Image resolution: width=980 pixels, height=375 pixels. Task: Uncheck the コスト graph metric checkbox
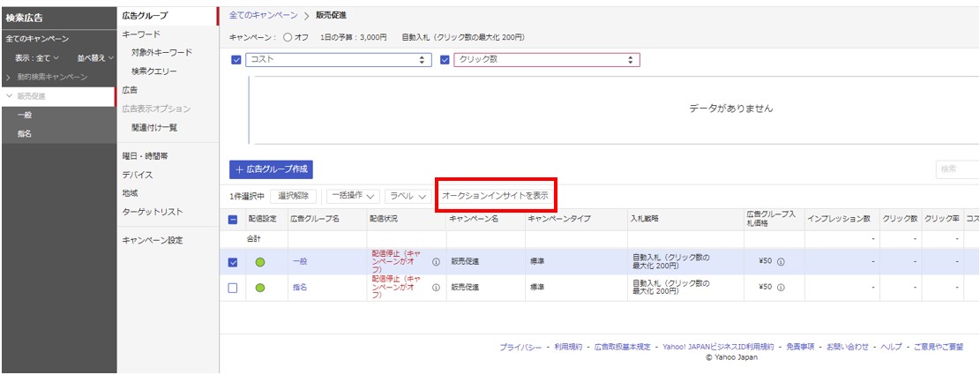(x=236, y=60)
